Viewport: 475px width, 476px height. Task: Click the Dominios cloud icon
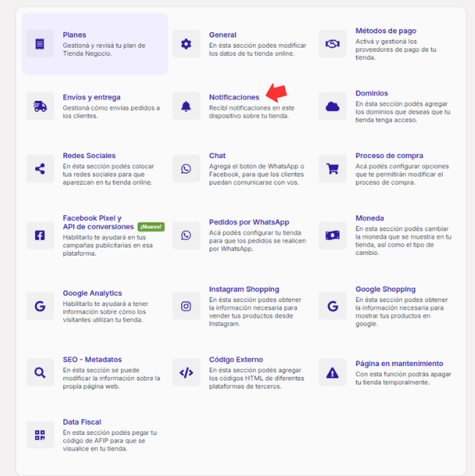coord(333,106)
